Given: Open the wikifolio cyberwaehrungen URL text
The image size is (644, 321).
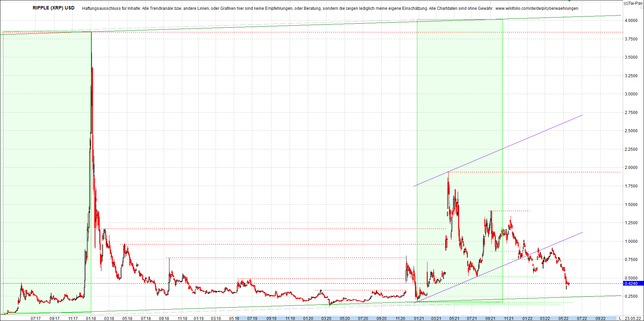Looking at the screenshot, I should point(537,8).
